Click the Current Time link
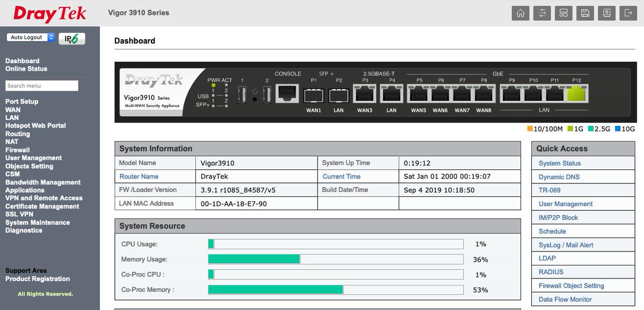The height and width of the screenshot is (310, 644). click(341, 176)
